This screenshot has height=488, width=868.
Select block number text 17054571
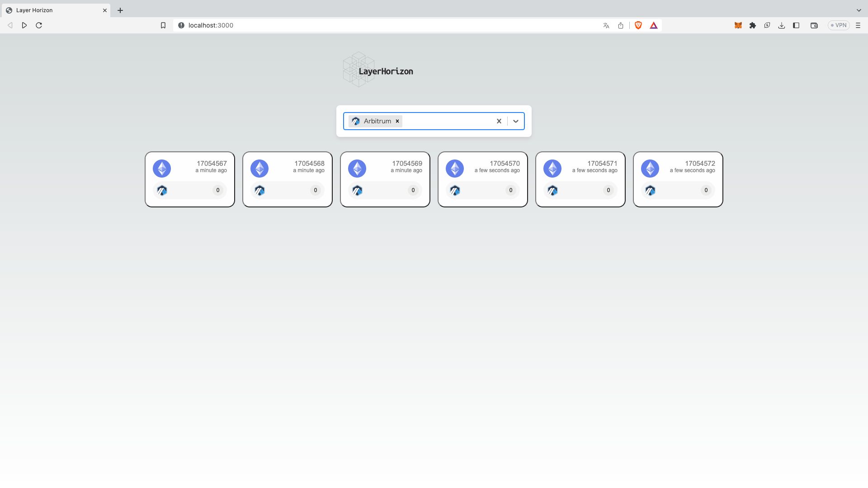pos(602,164)
